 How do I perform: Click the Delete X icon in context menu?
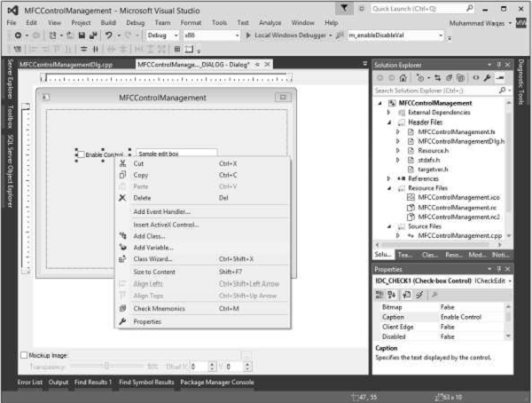tap(122, 198)
